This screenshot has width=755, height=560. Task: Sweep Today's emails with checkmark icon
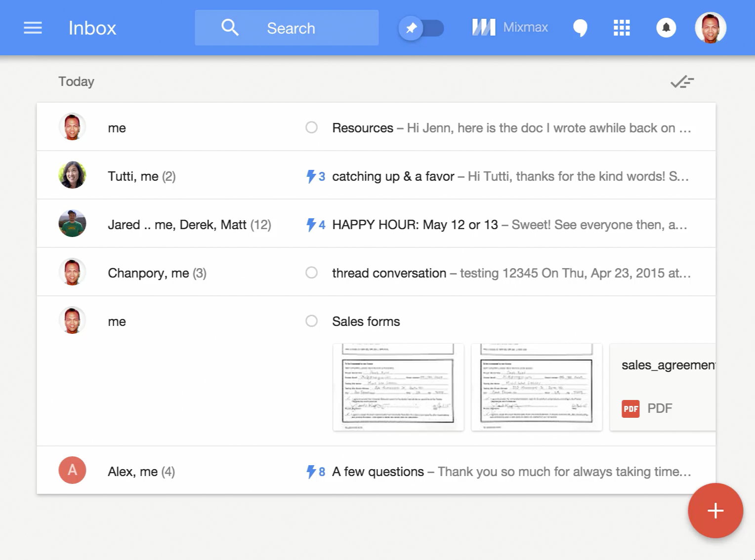click(682, 81)
